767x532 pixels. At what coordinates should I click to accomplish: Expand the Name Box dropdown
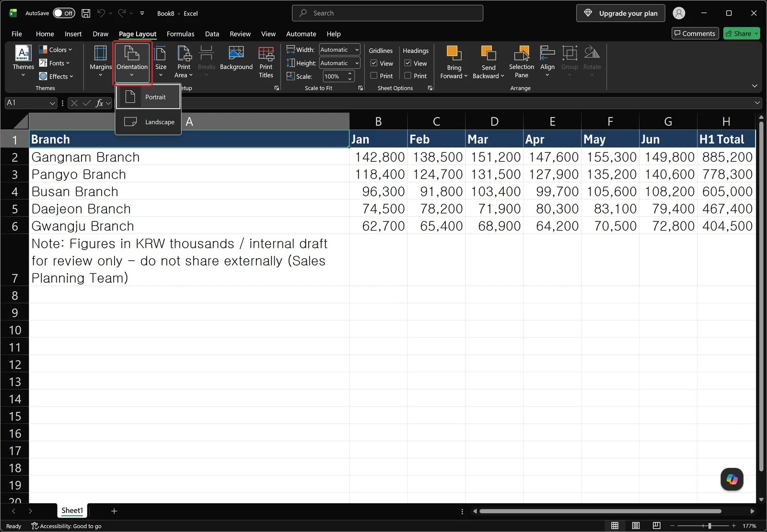(x=52, y=103)
